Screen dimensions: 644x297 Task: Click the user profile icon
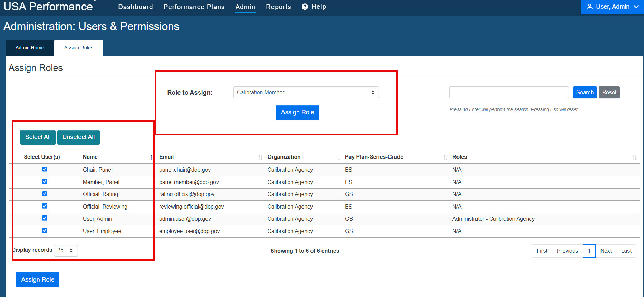(x=590, y=7)
